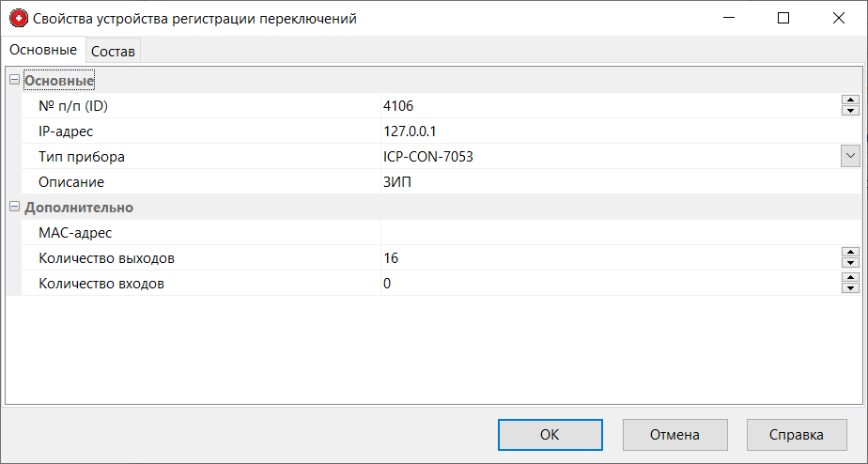Decrease the Количество выходов value
The image size is (868, 464).
[851, 262]
